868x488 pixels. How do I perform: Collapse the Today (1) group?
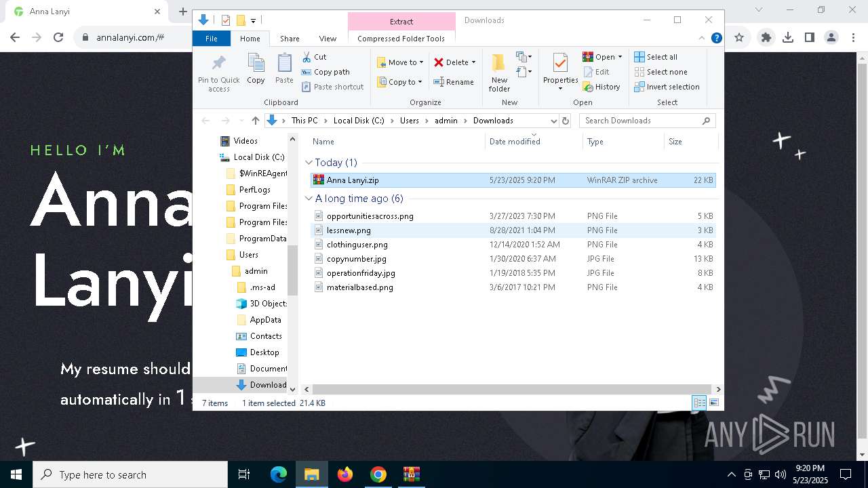click(309, 163)
